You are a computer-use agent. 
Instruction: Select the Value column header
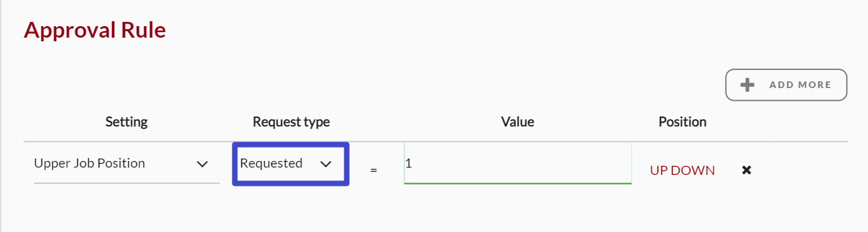[518, 122]
